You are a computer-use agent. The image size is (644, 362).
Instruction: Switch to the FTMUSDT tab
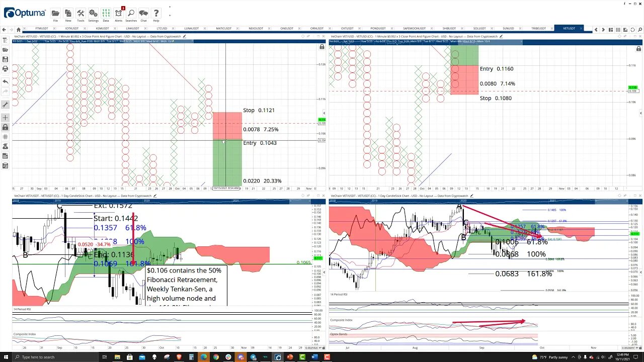[41, 29]
